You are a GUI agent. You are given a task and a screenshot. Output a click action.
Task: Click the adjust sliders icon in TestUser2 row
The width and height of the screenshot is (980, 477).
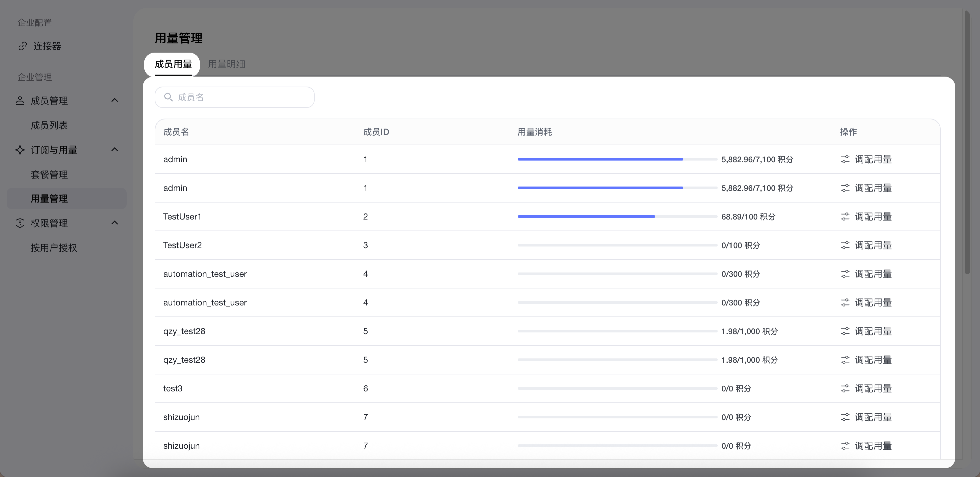click(x=845, y=245)
